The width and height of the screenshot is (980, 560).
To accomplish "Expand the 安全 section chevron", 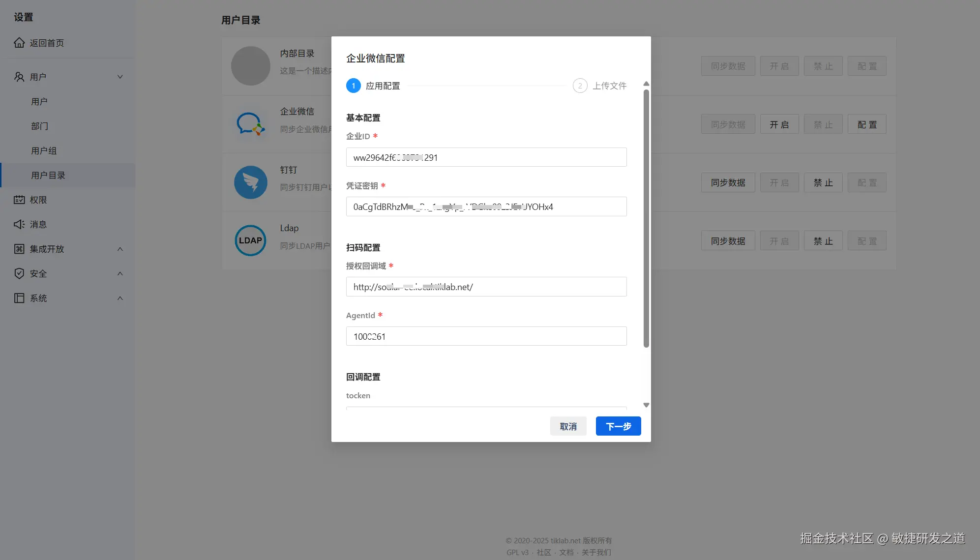I will point(120,273).
